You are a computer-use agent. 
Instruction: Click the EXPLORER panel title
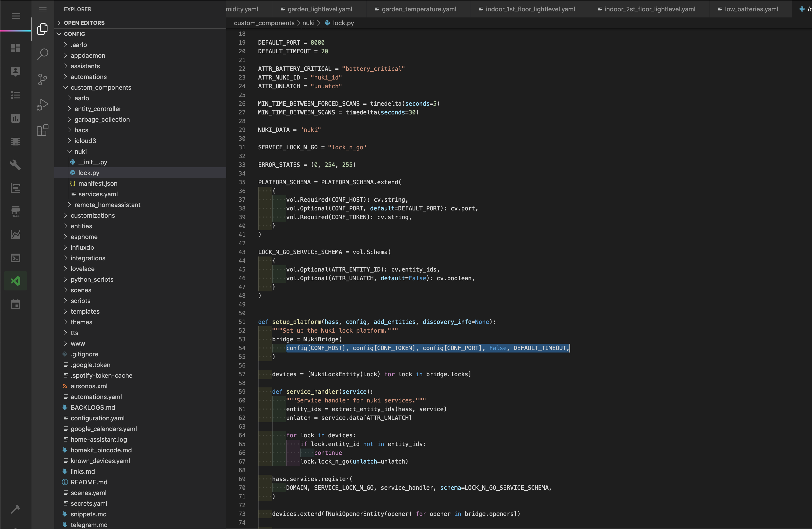coord(78,9)
